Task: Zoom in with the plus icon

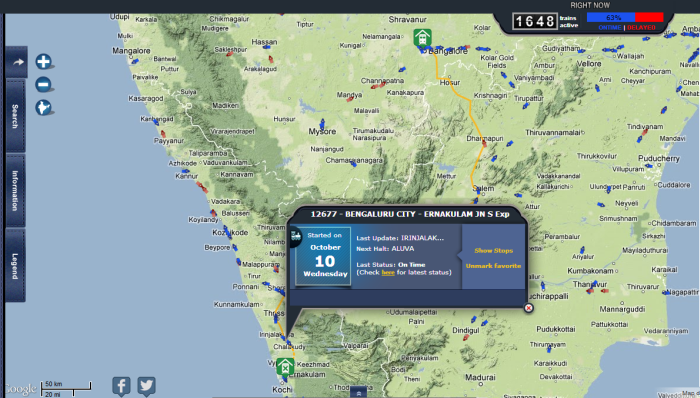Action: coord(43,62)
